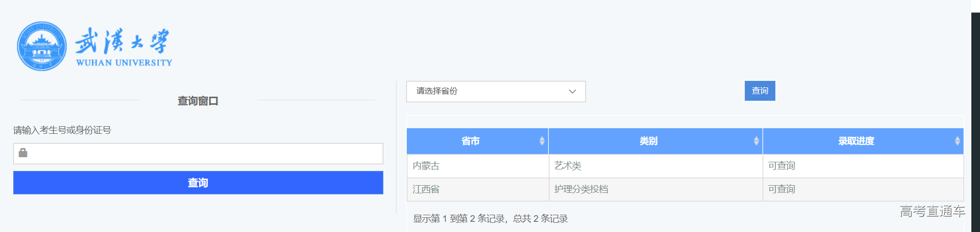
Task: Sort table by 省市 column header
Action: pyautogui.click(x=478, y=141)
